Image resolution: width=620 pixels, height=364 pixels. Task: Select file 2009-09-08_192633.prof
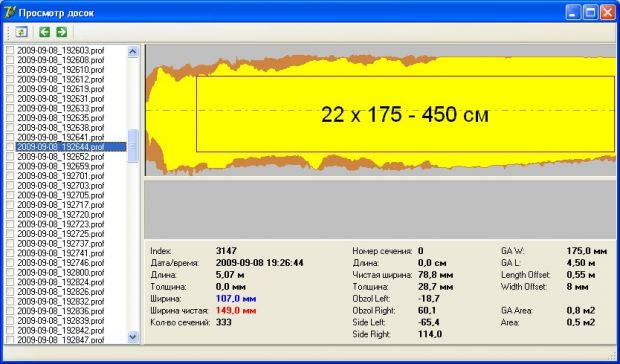[60, 108]
